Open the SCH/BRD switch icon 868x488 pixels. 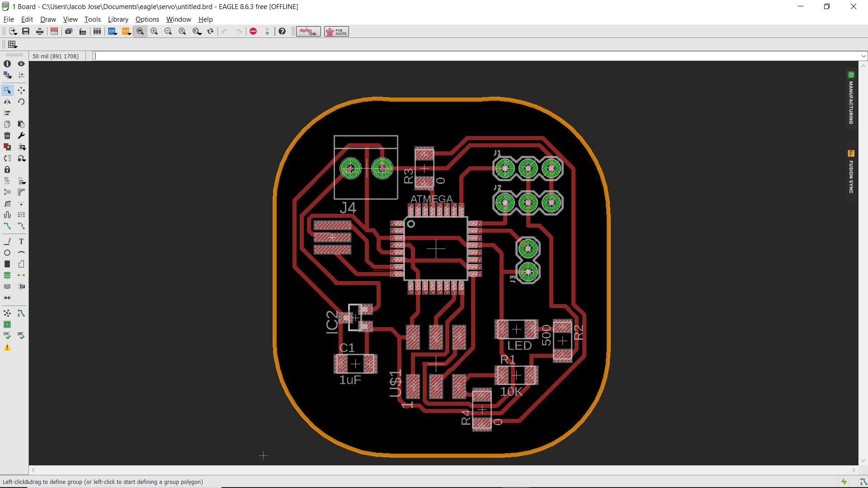coord(54,31)
